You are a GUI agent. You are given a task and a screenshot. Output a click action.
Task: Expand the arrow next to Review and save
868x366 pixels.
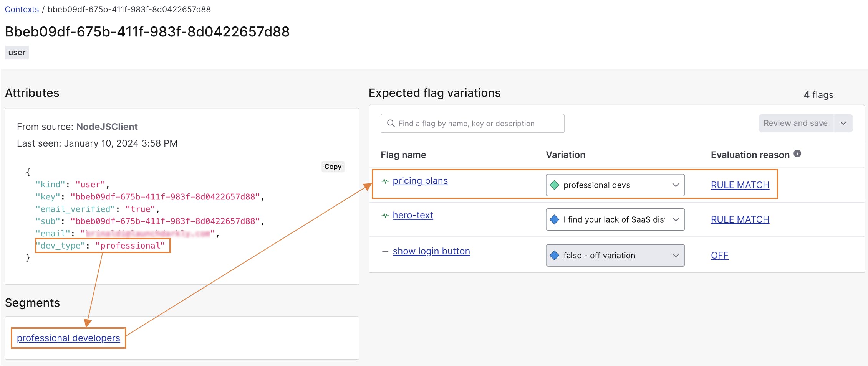843,124
